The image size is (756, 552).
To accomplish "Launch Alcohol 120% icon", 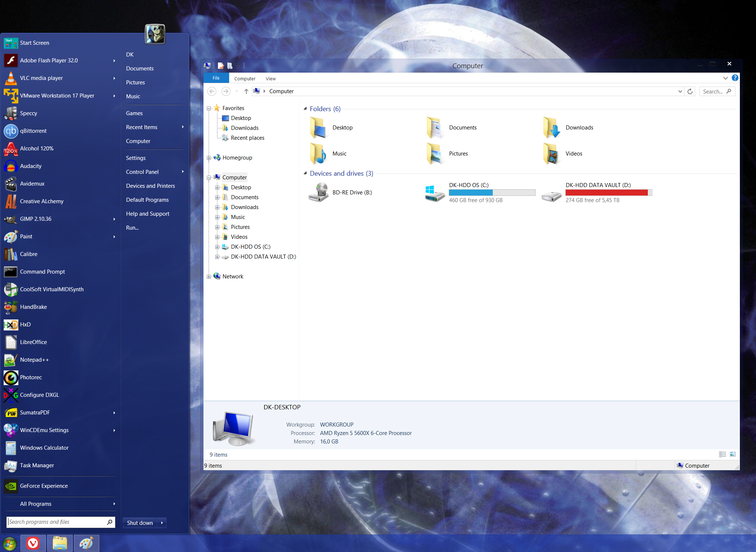I will 11,149.
